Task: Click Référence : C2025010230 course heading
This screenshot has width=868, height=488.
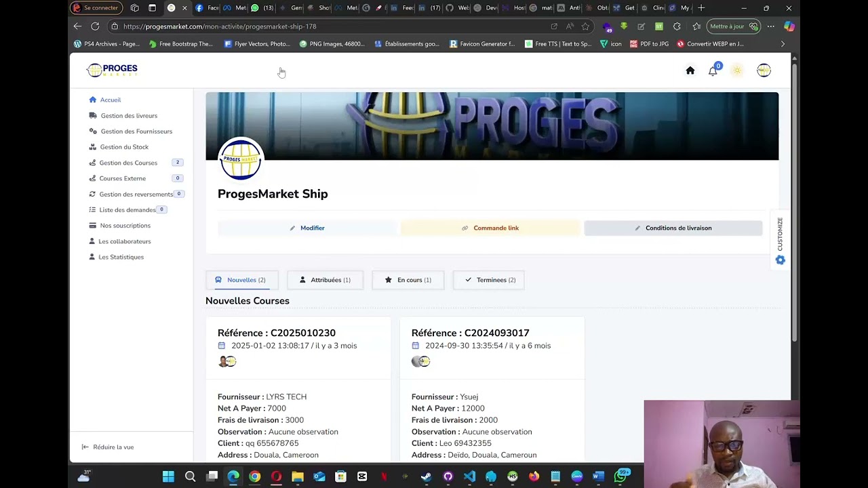Action: 277,333
